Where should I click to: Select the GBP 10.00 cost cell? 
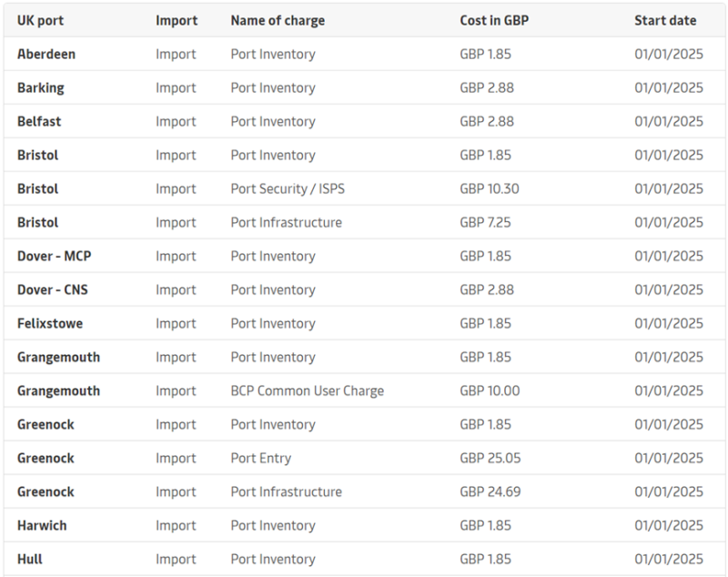point(490,390)
